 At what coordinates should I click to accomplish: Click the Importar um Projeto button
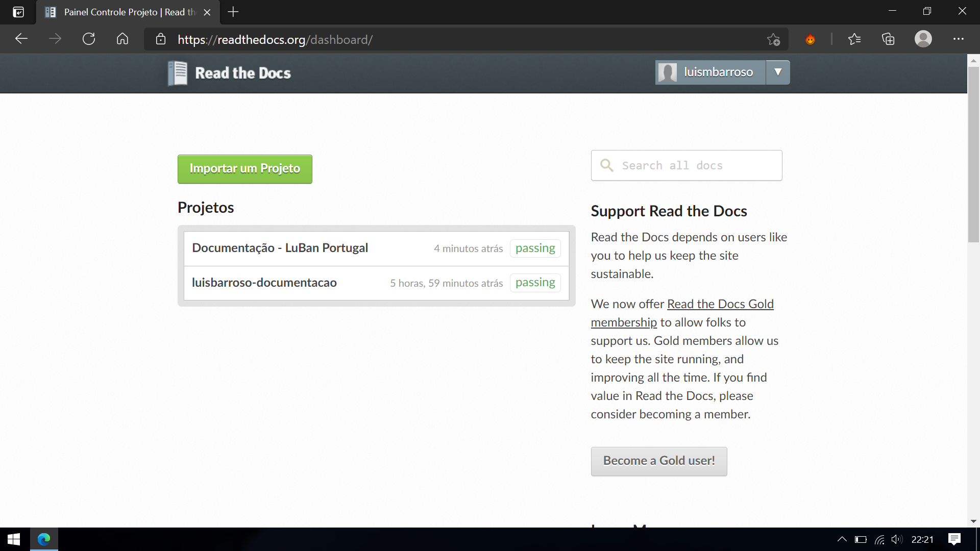[245, 169]
